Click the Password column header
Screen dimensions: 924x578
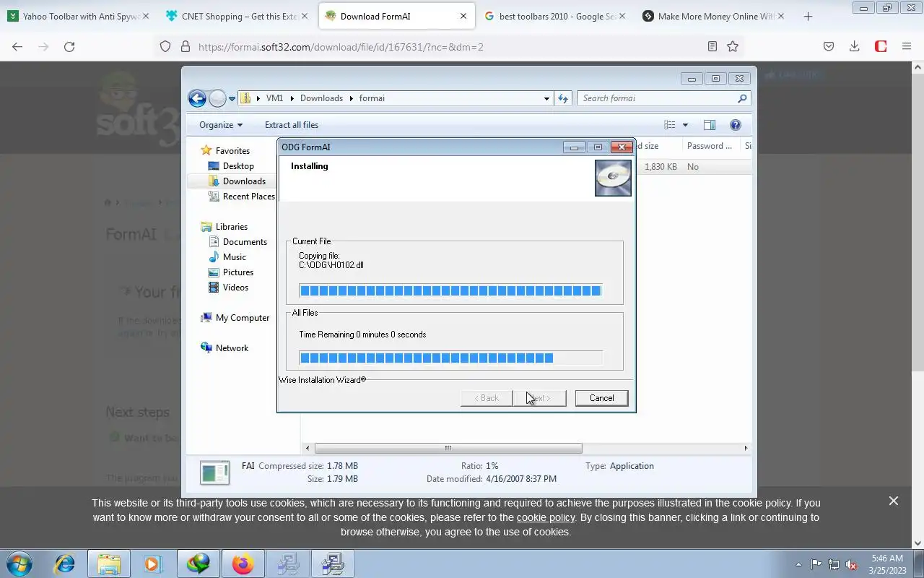point(710,146)
